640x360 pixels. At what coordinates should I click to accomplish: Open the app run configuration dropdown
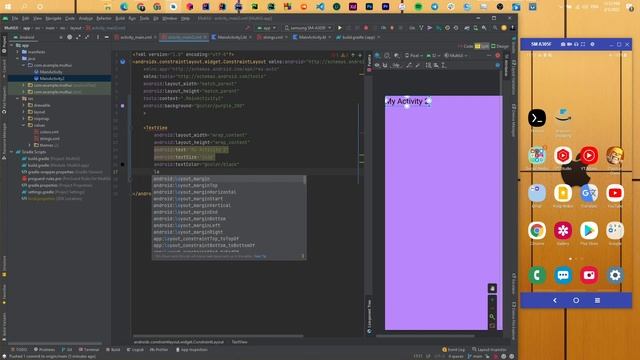coord(266,28)
